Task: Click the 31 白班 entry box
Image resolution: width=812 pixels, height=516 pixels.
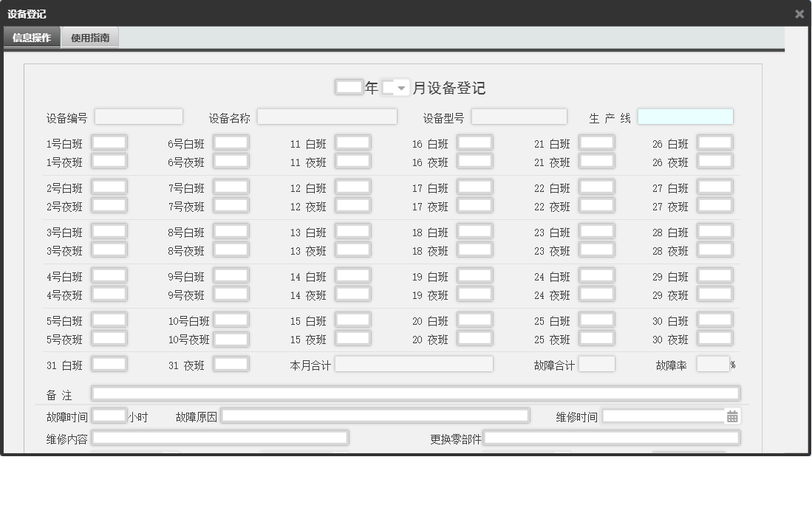Action: (x=109, y=364)
